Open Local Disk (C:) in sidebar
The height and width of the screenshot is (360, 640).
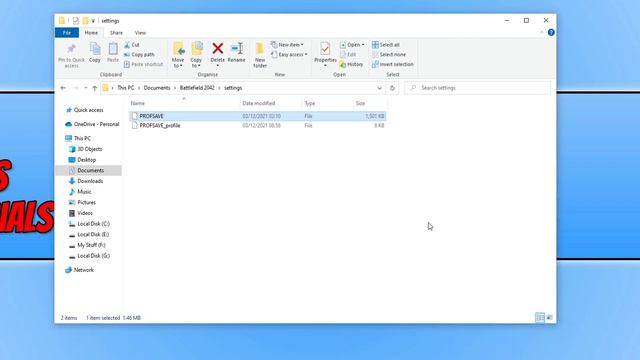point(93,224)
